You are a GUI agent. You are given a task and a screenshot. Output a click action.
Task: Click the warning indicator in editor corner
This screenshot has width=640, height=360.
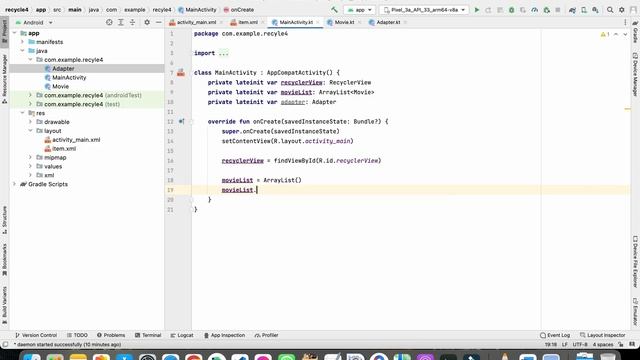pyautogui.click(x=604, y=35)
